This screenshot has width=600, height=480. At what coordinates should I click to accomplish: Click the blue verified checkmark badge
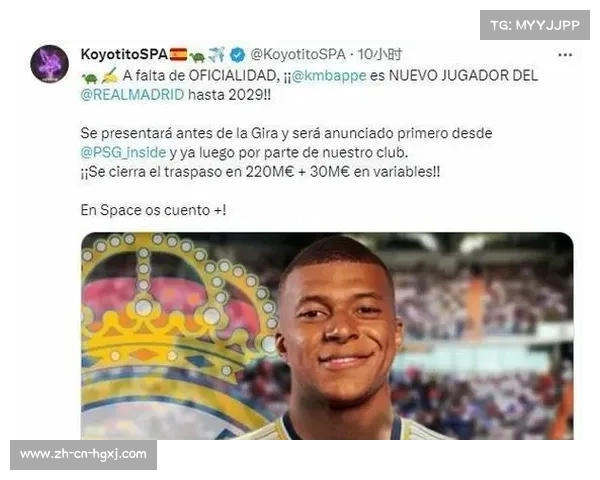coord(238,55)
